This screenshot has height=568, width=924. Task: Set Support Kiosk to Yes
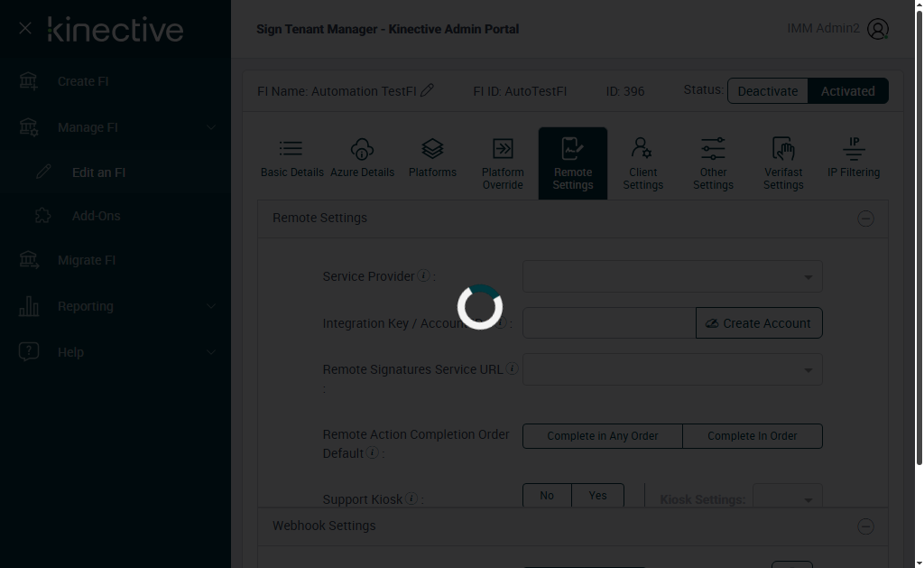click(x=597, y=496)
